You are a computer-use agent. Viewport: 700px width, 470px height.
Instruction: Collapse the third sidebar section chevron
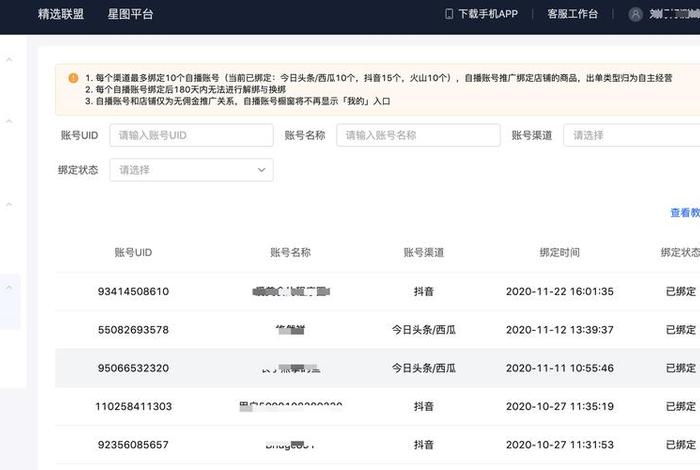[9, 204]
